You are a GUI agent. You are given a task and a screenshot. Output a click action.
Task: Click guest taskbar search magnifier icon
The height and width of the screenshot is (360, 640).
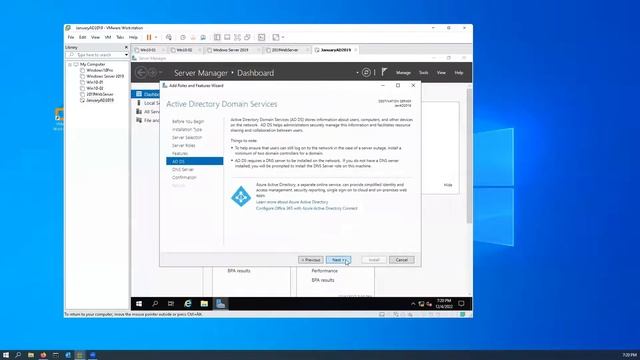(x=155, y=304)
